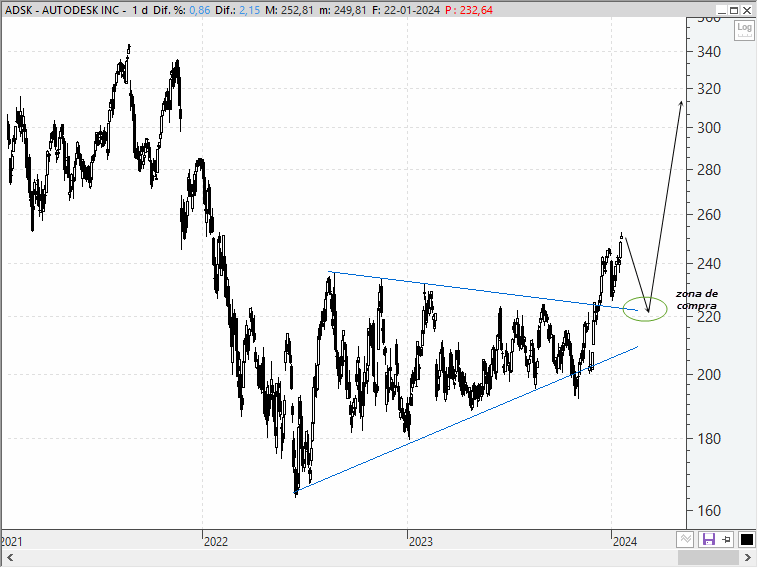758x568 pixels.
Task: Click the ADSK - AUTODESK INC title
Action: click(62, 10)
